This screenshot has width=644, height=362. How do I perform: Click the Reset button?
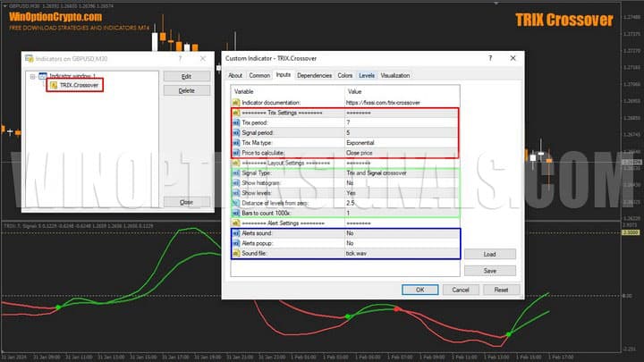pyautogui.click(x=501, y=290)
